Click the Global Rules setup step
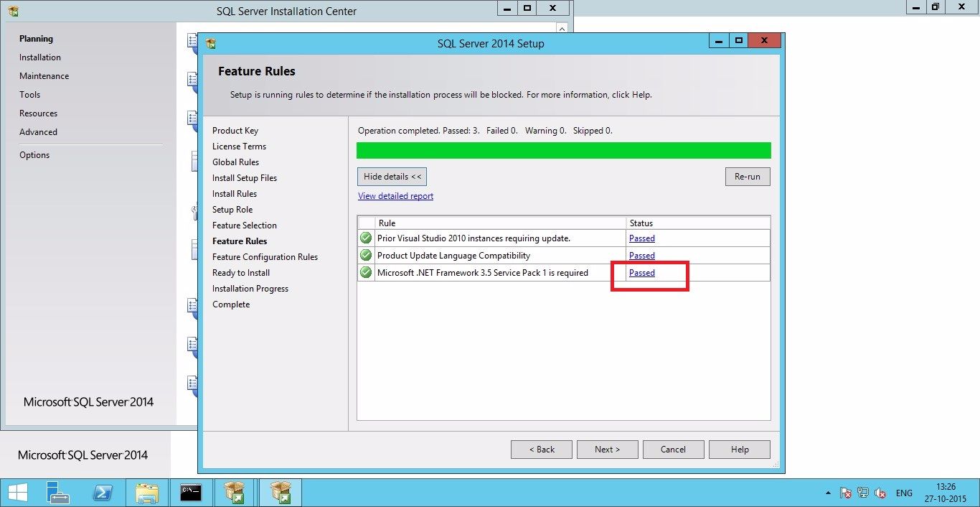The width and height of the screenshot is (980, 507). (235, 162)
